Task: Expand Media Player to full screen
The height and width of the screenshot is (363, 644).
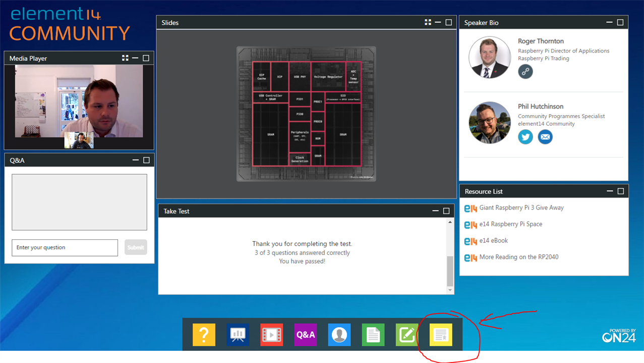Action: 125,58
